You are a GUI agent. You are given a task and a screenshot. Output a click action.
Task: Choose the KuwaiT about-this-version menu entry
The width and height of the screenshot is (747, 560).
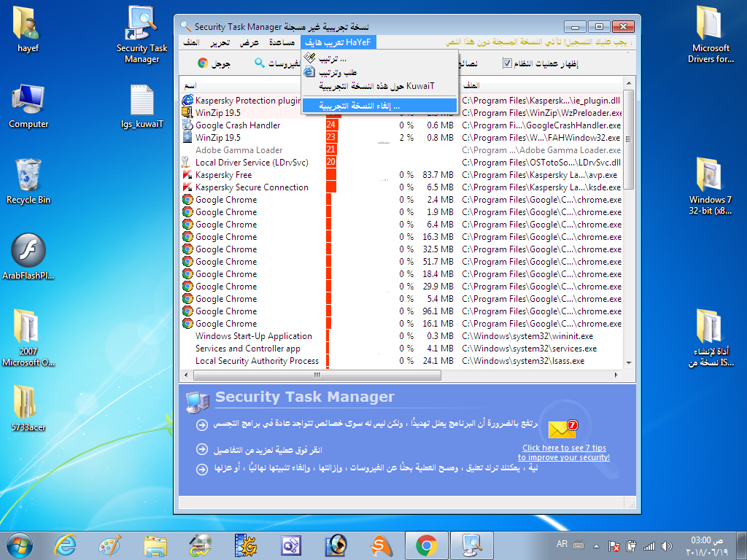point(379,86)
